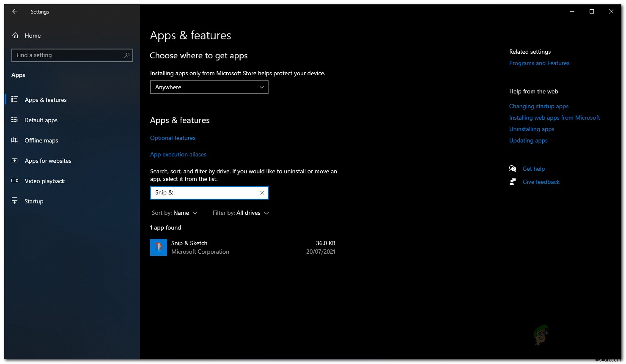Viewport: 626px width, 364px height.
Task: Select Apps & features in the sidebar
Action: point(45,99)
